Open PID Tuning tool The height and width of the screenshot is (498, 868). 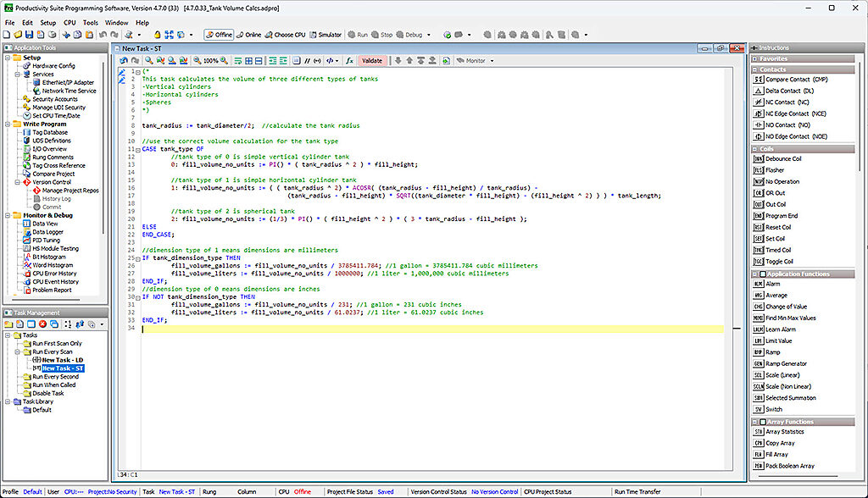46,241
